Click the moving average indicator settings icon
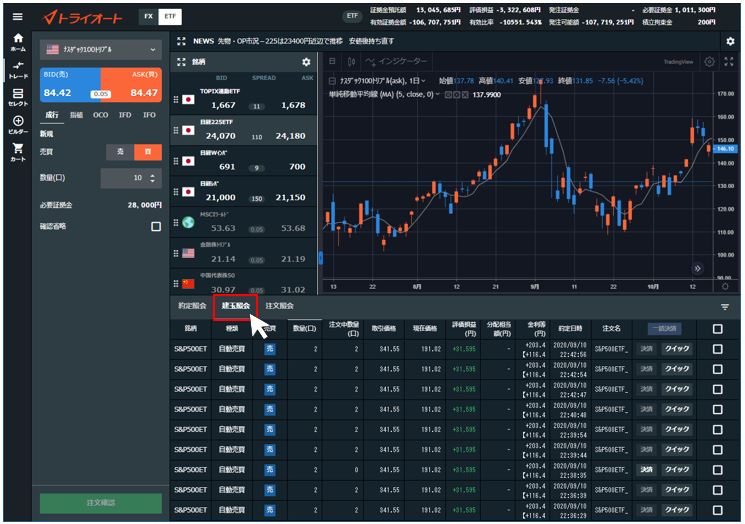The image size is (745, 524). (x=456, y=95)
